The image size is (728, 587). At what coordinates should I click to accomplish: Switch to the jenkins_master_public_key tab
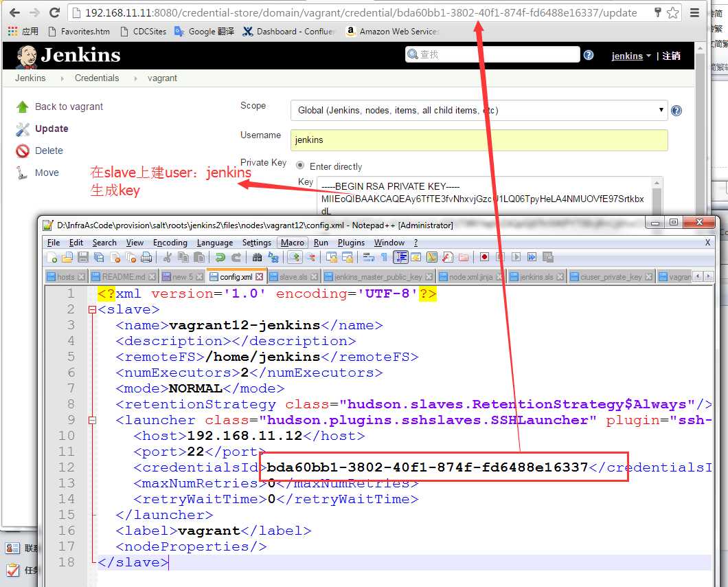click(x=378, y=276)
